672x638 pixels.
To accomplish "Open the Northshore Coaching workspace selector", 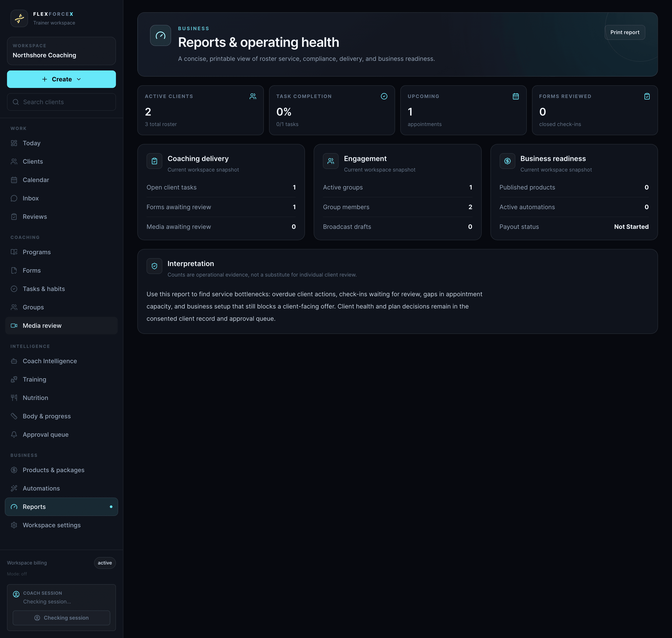I will [61, 51].
